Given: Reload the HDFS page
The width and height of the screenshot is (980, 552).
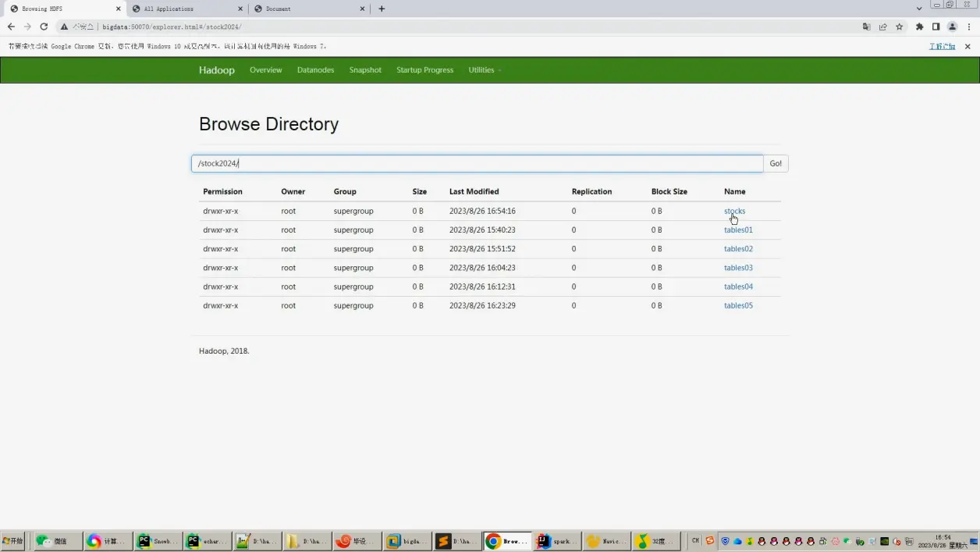Looking at the screenshot, I should pos(44,27).
